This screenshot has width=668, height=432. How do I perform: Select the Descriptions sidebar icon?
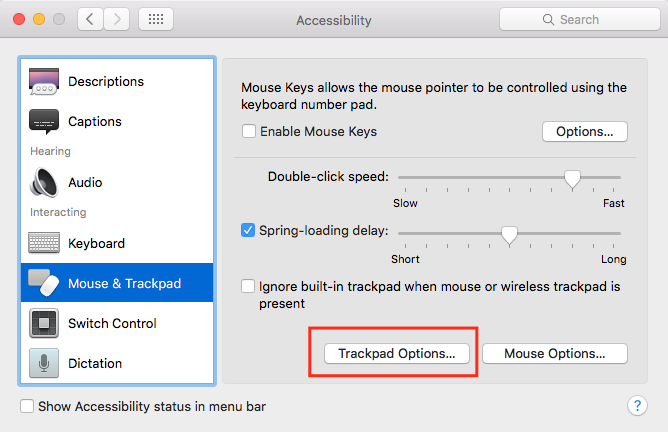(44, 82)
